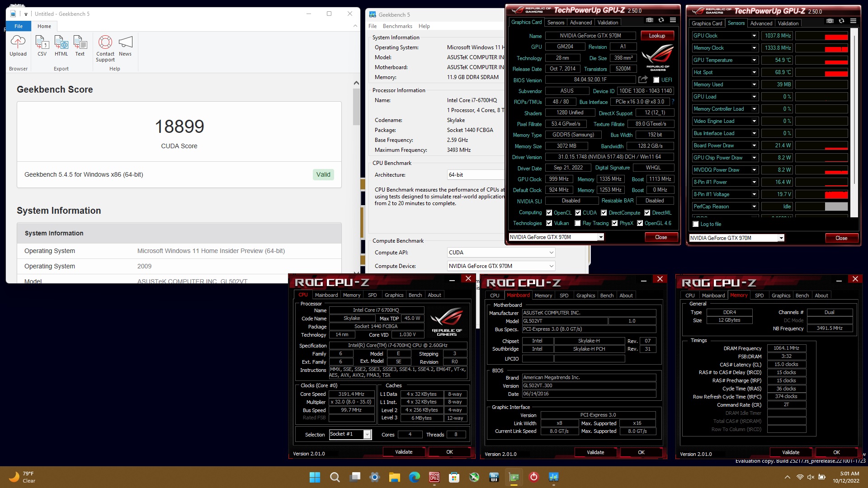Toggle the DirectCompute checkbox

[x=604, y=213]
